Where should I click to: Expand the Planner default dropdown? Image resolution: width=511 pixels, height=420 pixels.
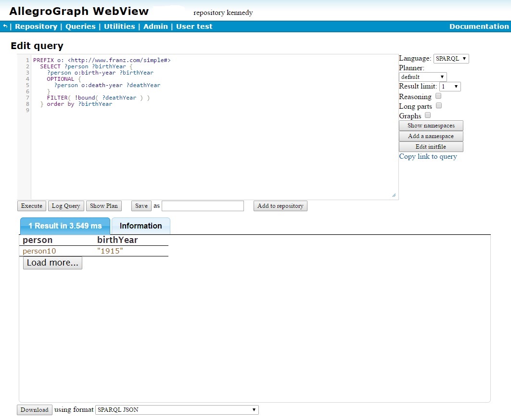[422, 77]
